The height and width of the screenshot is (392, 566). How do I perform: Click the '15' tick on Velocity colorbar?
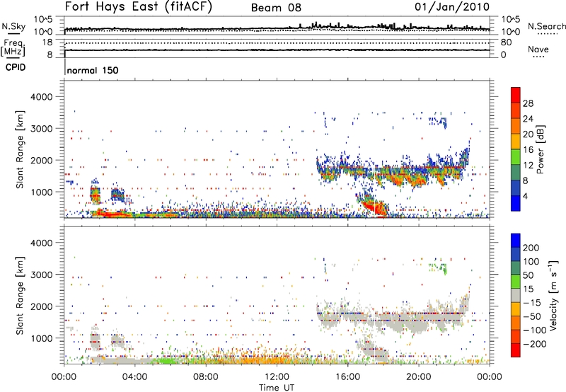(x=528, y=289)
